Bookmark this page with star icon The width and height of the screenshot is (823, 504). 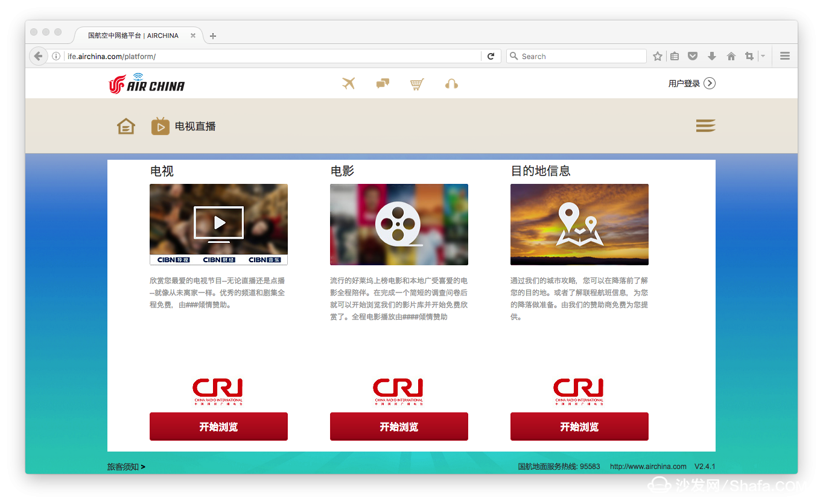click(x=658, y=56)
